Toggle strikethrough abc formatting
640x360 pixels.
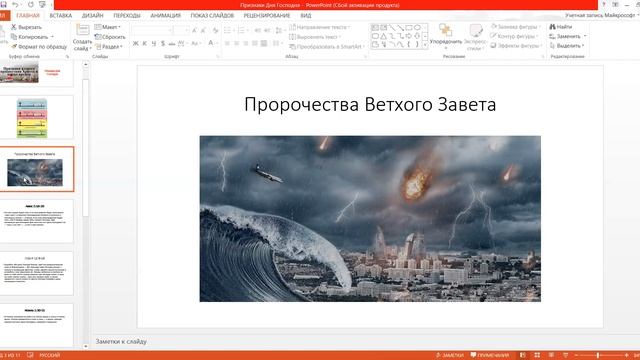[x=172, y=43]
